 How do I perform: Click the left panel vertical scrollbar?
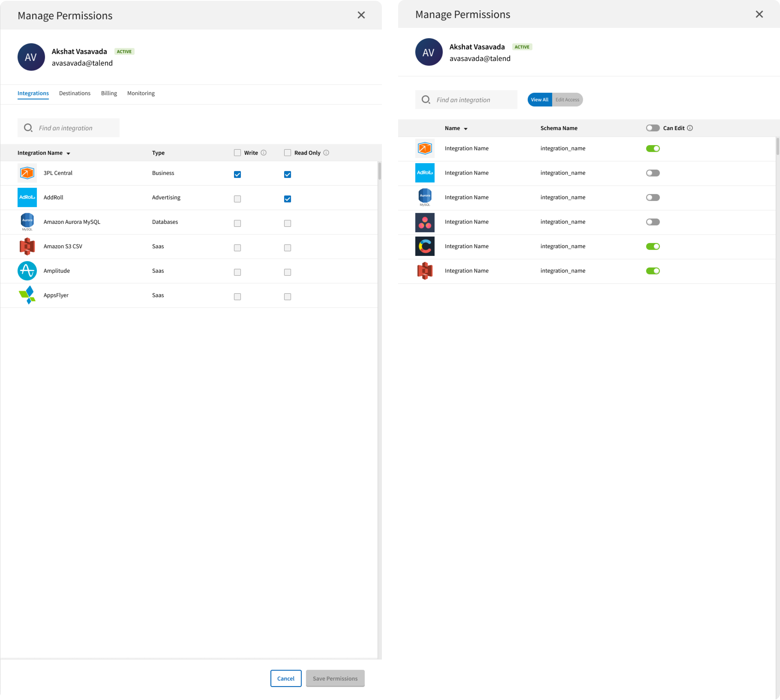click(379, 171)
